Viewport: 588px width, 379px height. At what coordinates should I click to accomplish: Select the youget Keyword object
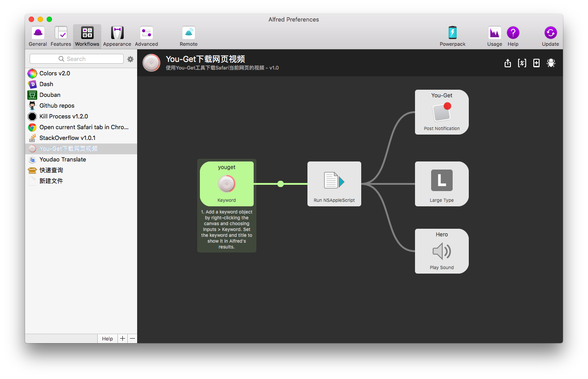click(x=227, y=184)
